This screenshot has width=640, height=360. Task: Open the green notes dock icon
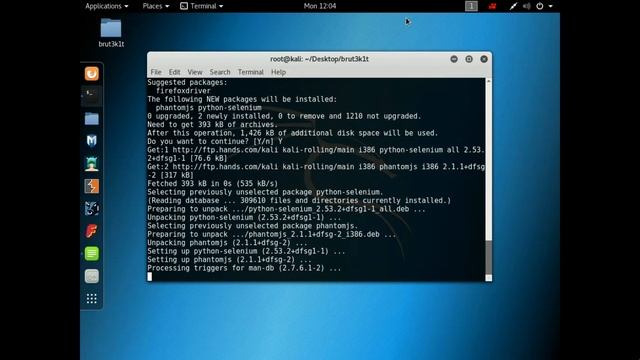click(91, 253)
